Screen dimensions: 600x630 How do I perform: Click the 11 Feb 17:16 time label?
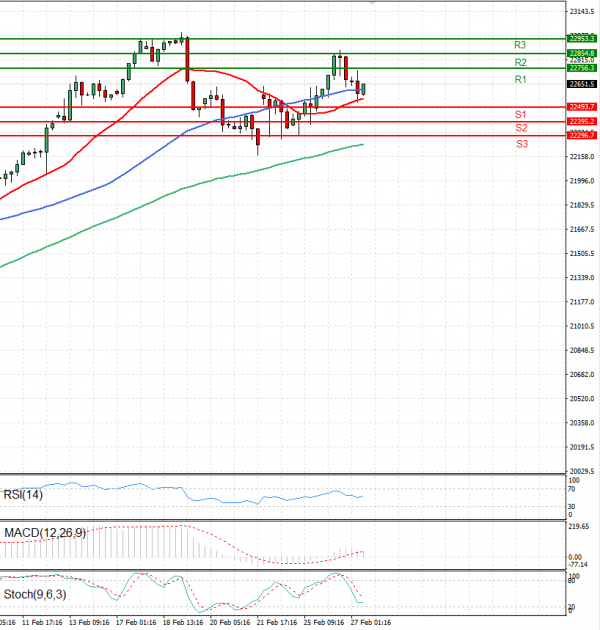[x=42, y=622]
